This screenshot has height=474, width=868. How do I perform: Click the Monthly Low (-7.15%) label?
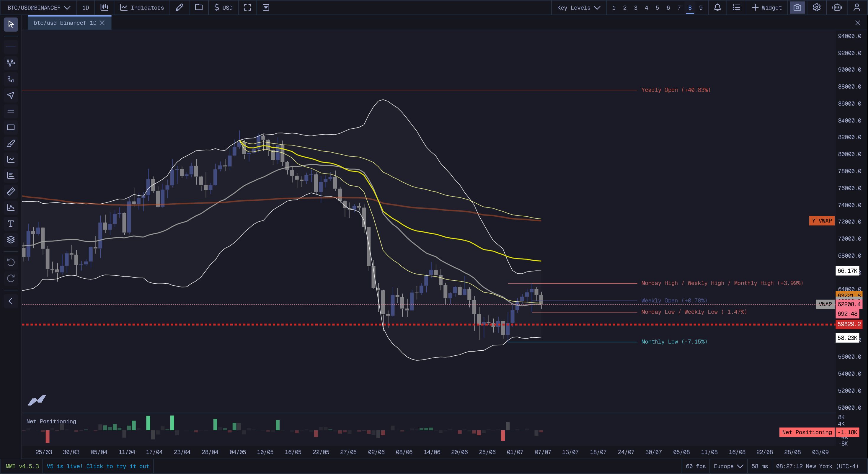[674, 341]
